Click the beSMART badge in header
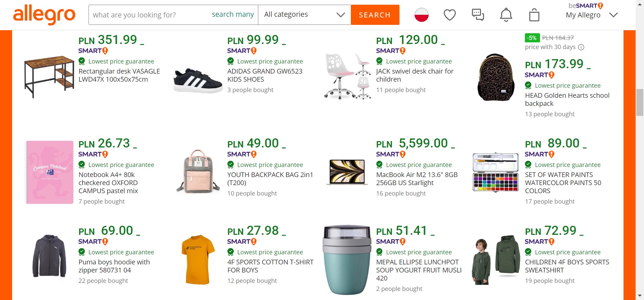Image resolution: width=644 pixels, height=300 pixels. [x=586, y=6]
